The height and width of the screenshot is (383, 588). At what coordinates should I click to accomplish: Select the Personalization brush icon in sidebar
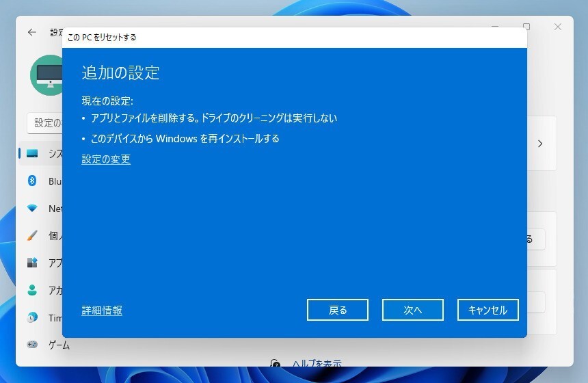[32, 235]
